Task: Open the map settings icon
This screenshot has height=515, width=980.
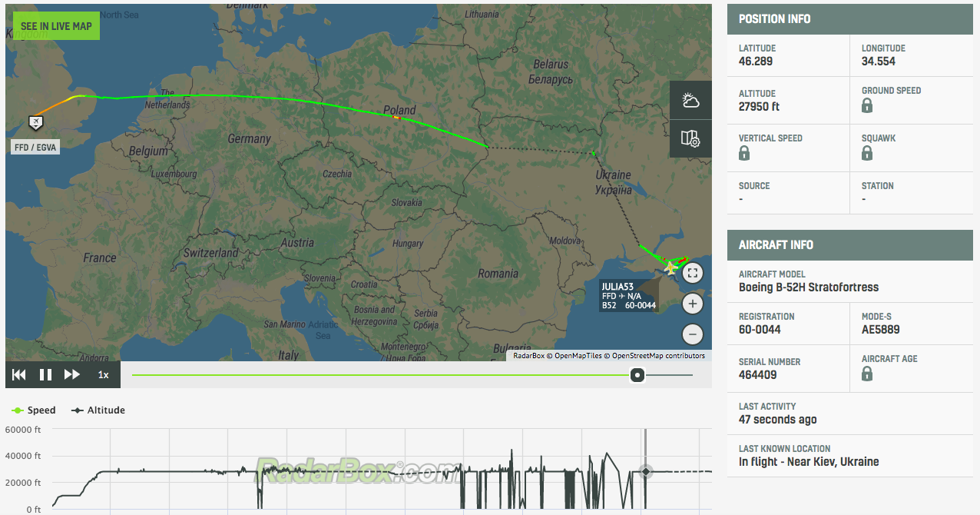Action: click(x=690, y=138)
